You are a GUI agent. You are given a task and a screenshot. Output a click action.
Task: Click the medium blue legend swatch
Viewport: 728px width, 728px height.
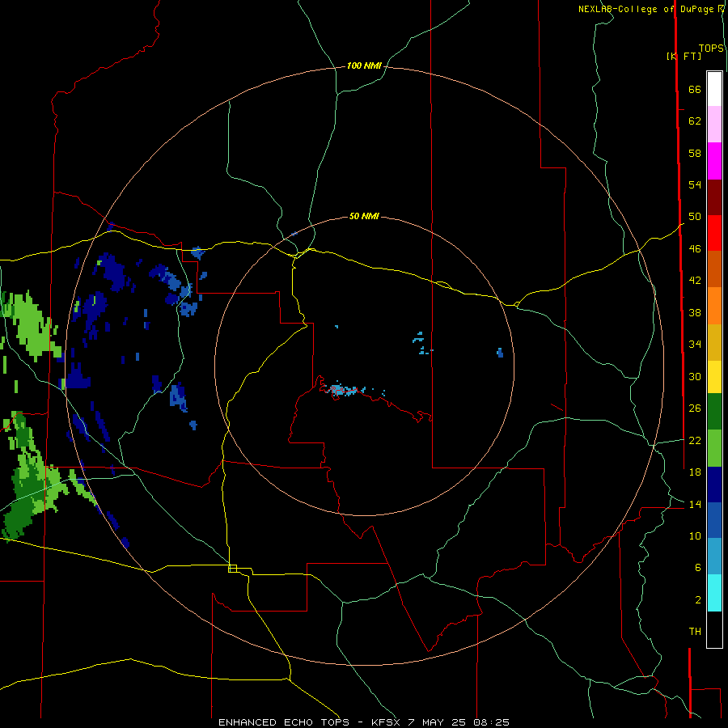point(714,520)
